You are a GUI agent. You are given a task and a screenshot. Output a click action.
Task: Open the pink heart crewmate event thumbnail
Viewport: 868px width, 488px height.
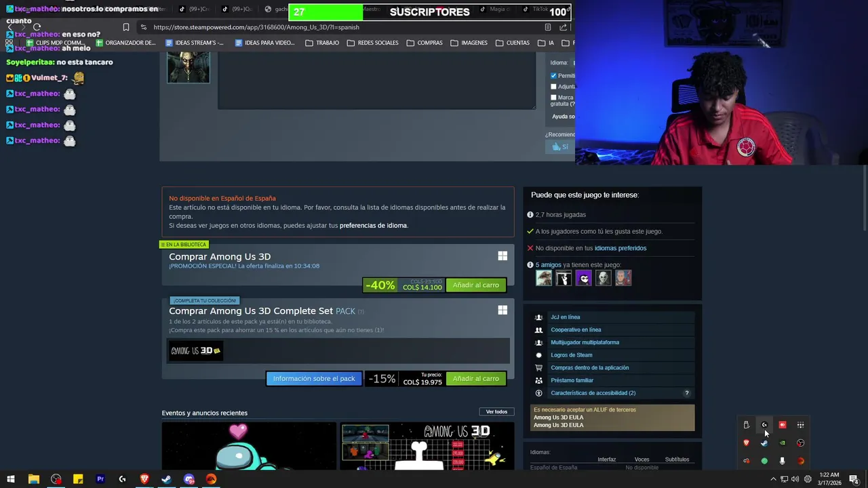coord(249,446)
